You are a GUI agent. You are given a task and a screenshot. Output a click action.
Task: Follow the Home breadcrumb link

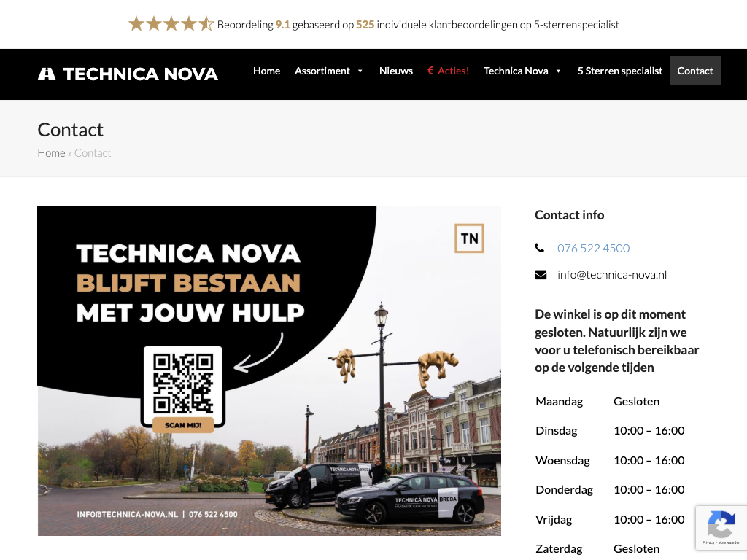tap(51, 153)
